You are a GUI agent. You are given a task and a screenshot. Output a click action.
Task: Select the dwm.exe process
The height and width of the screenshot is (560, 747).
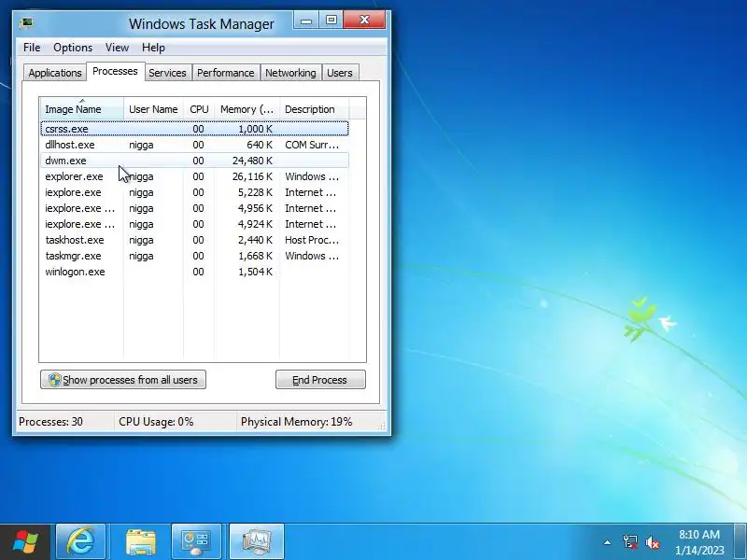tap(195, 161)
